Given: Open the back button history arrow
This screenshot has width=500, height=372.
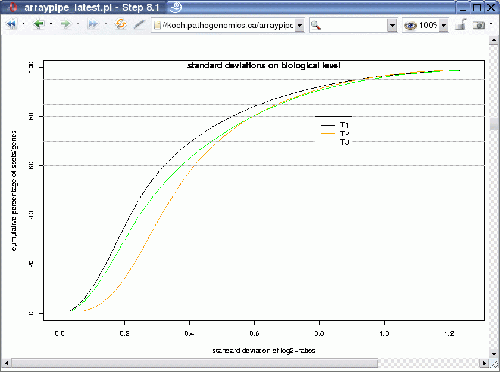Looking at the screenshot, I should pyautogui.click(x=51, y=24).
